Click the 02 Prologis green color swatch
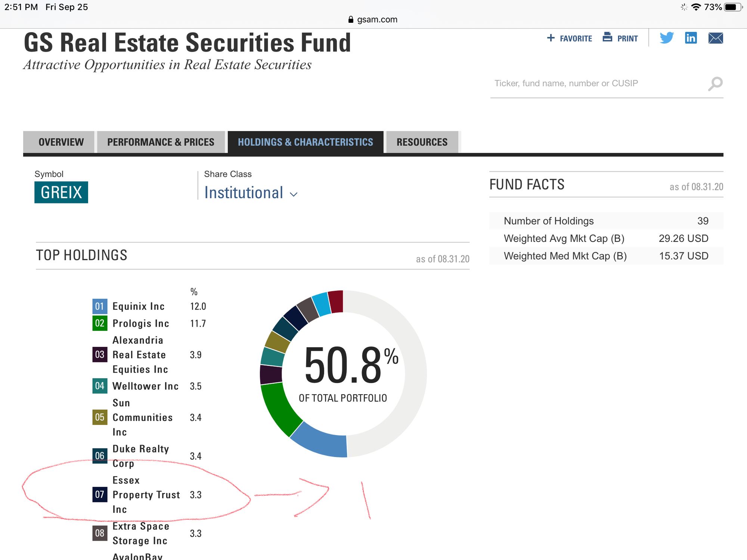Image resolution: width=747 pixels, height=560 pixels. [99, 323]
